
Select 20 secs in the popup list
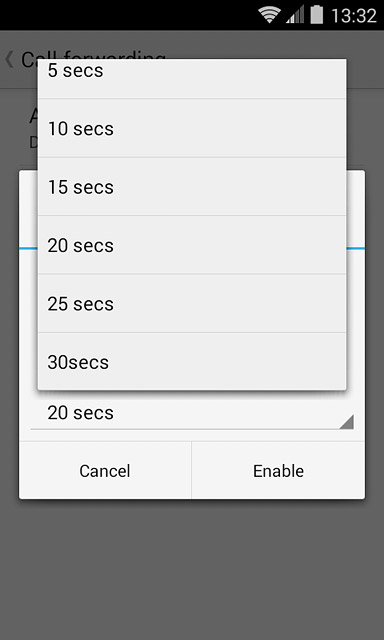192,245
